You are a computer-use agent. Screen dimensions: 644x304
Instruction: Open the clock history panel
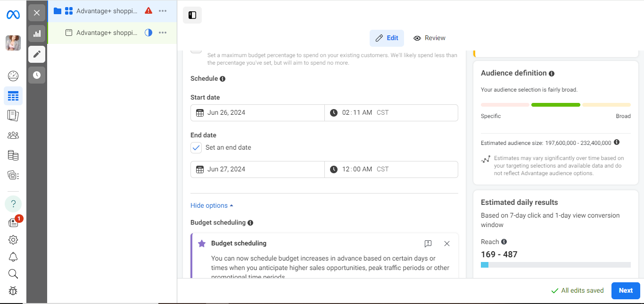(x=37, y=75)
